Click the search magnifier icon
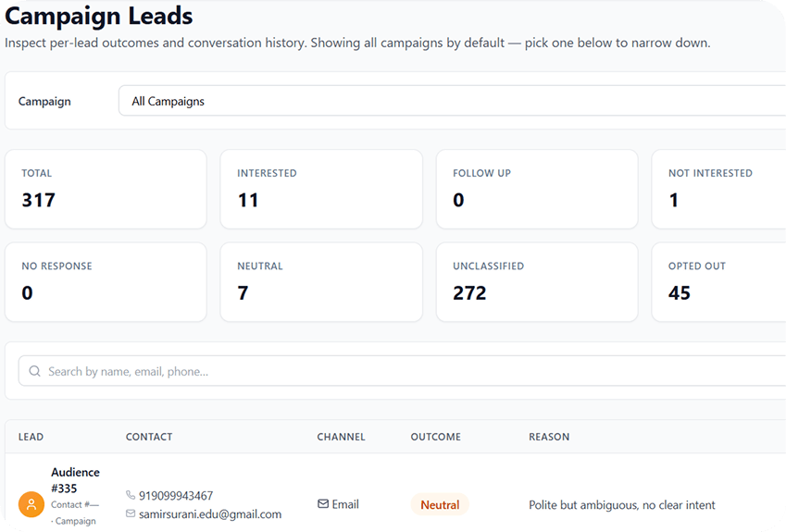 click(34, 371)
